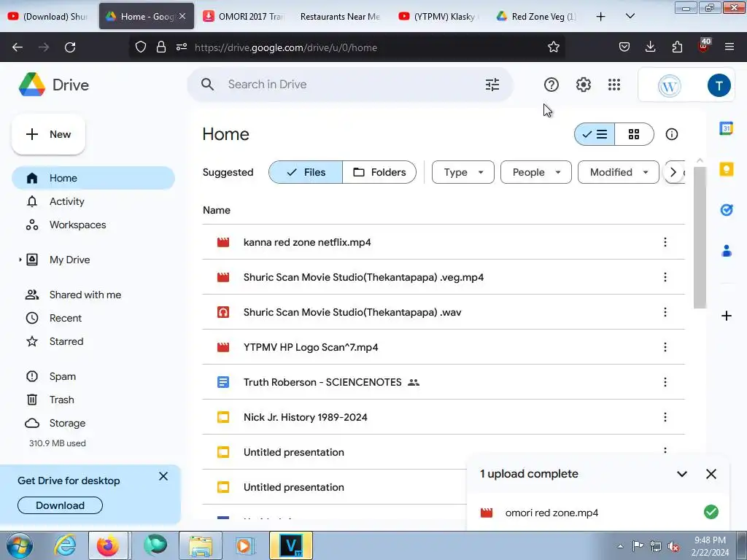Show more filter chips with right chevron

pos(673,172)
